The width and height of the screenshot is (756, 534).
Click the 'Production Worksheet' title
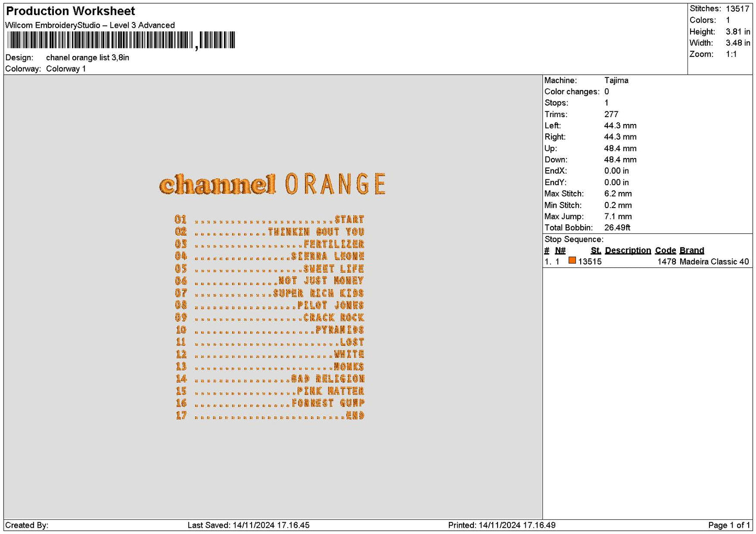click(x=71, y=11)
